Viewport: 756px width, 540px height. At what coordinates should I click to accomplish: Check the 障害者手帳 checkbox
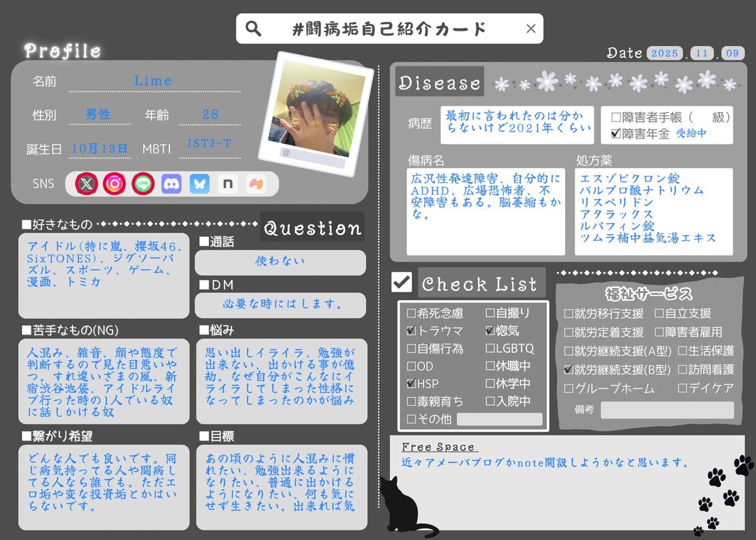[616, 117]
